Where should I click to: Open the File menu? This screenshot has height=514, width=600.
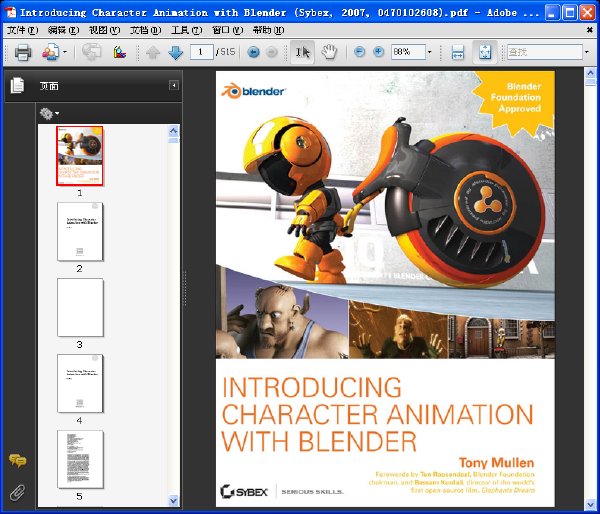(23, 30)
